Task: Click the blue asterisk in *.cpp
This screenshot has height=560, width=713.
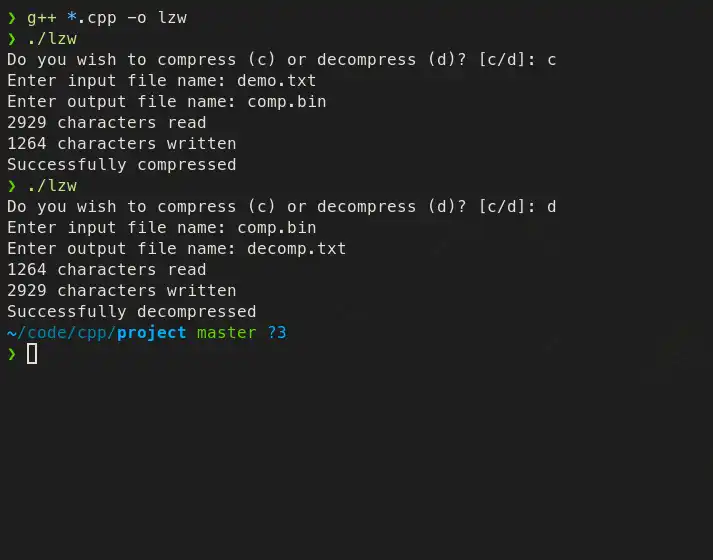Action: pyautogui.click(x=71, y=17)
